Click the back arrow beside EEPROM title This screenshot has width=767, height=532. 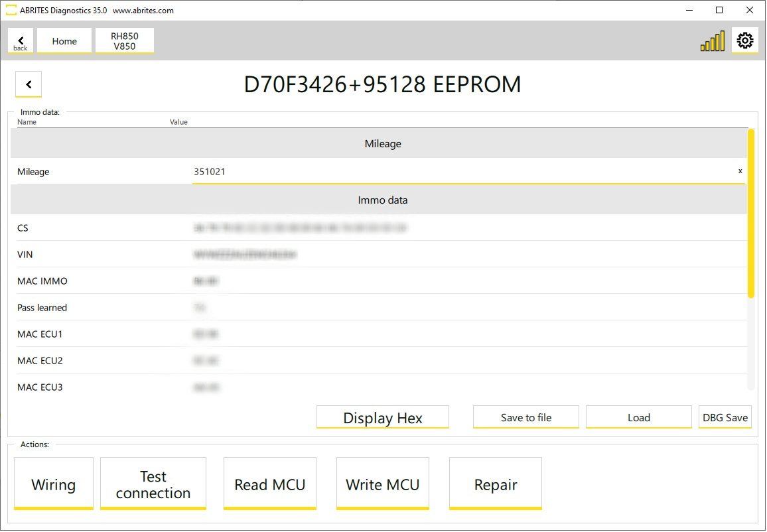pos(29,84)
